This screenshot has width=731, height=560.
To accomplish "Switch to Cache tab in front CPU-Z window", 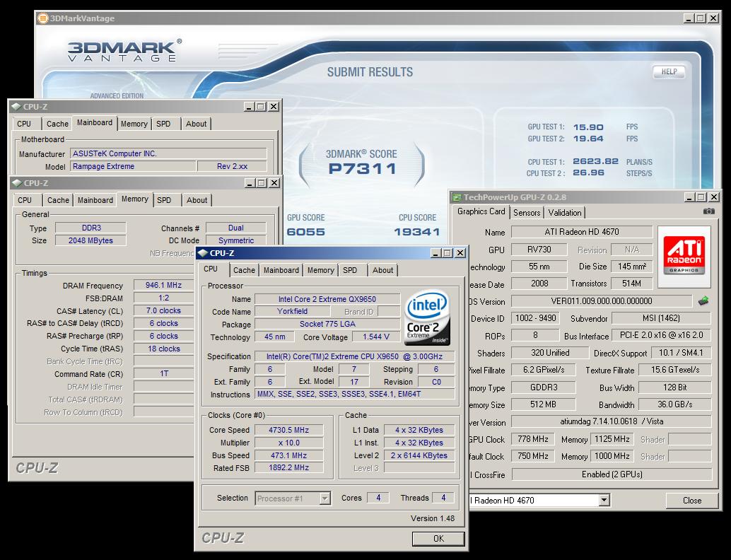I will (244, 270).
